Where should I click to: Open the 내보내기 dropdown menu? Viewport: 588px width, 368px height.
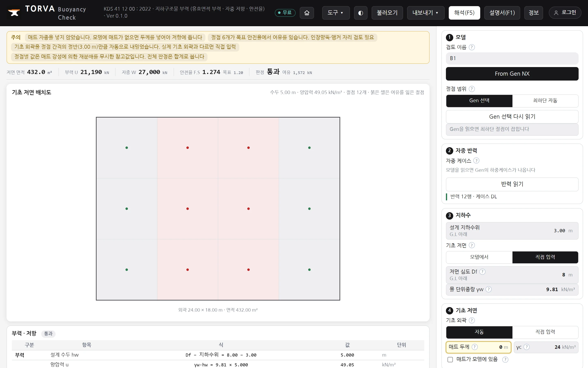click(426, 13)
